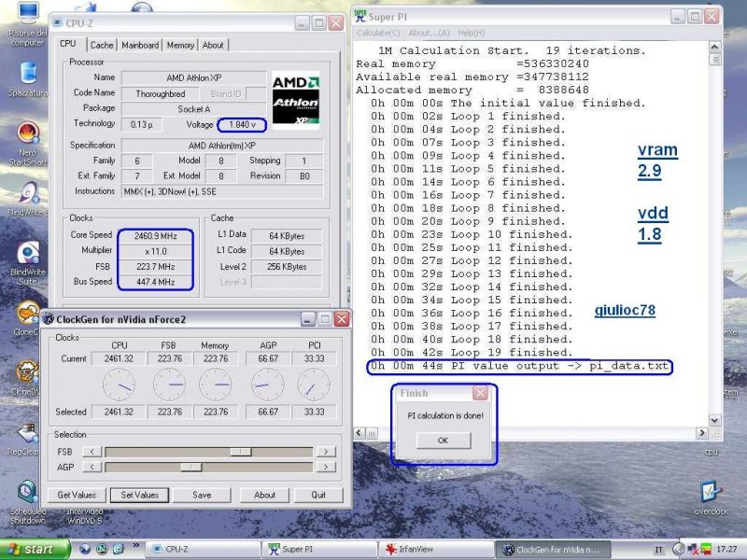This screenshot has height=560, width=747.
Task: Open the Windows start menu
Action: (x=35, y=549)
